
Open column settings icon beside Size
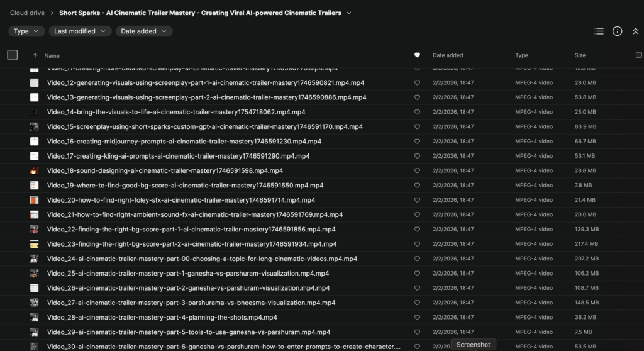click(639, 55)
